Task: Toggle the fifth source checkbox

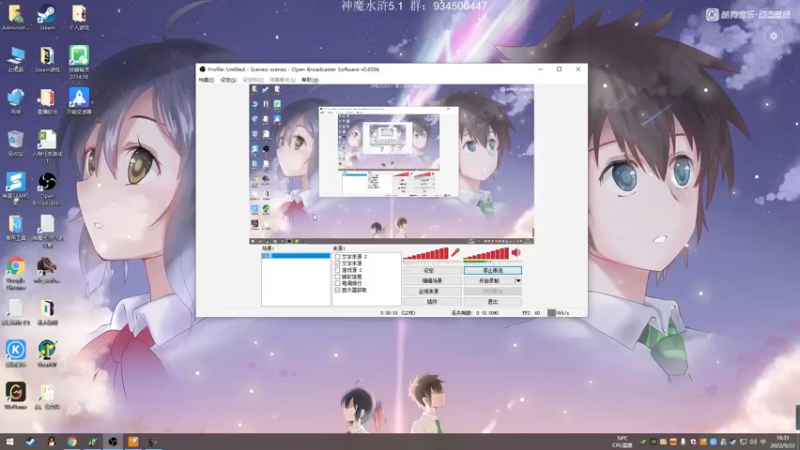Action: click(337, 283)
